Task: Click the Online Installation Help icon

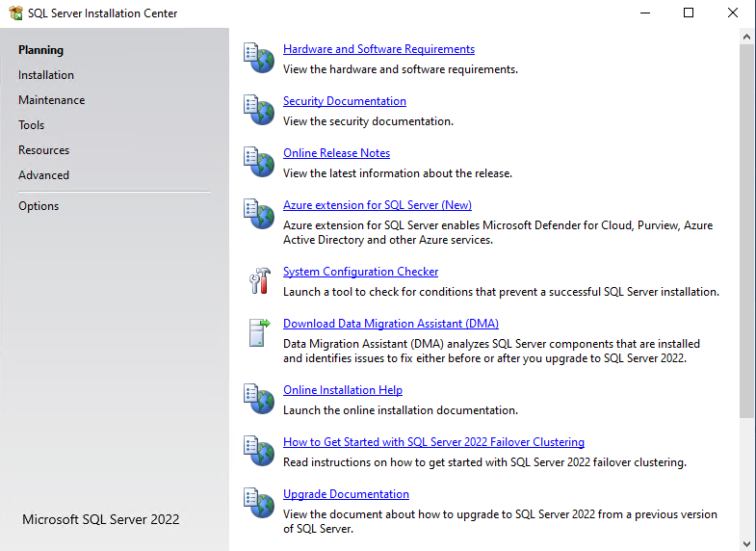Action: coord(259,399)
